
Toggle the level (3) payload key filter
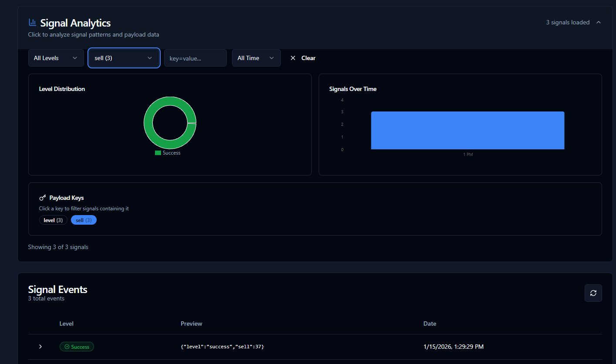pyautogui.click(x=53, y=220)
